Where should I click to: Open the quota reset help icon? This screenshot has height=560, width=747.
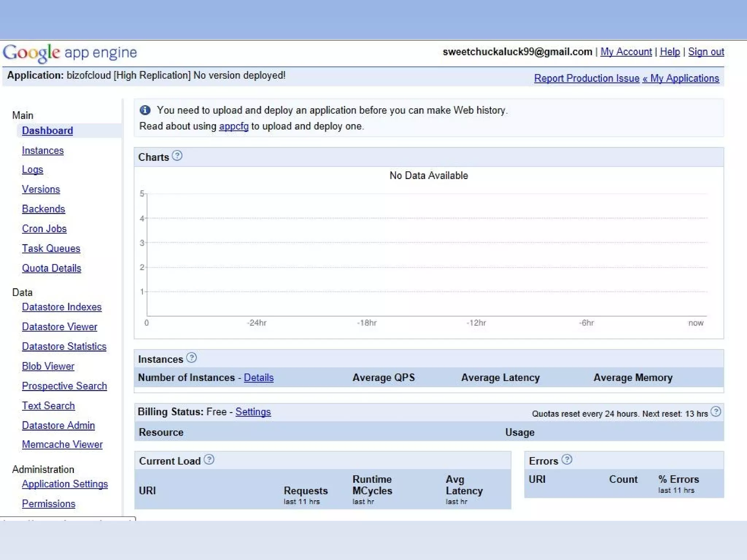click(x=716, y=412)
